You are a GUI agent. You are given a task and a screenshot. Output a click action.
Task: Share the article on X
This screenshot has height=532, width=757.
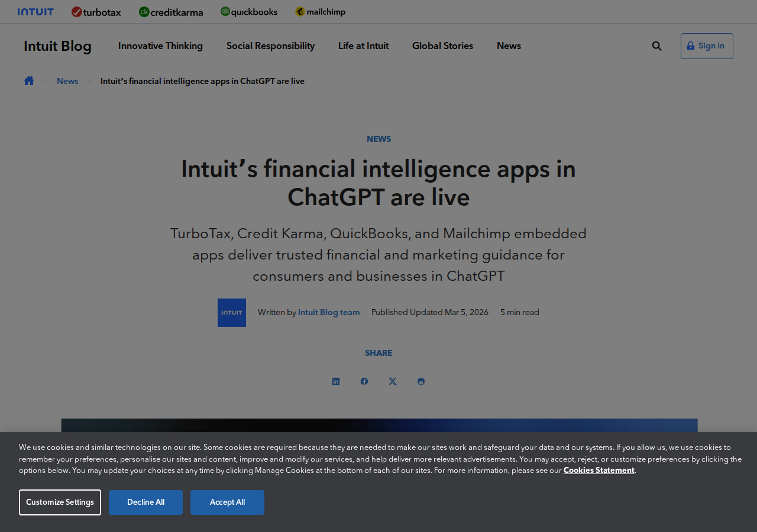[x=393, y=381]
